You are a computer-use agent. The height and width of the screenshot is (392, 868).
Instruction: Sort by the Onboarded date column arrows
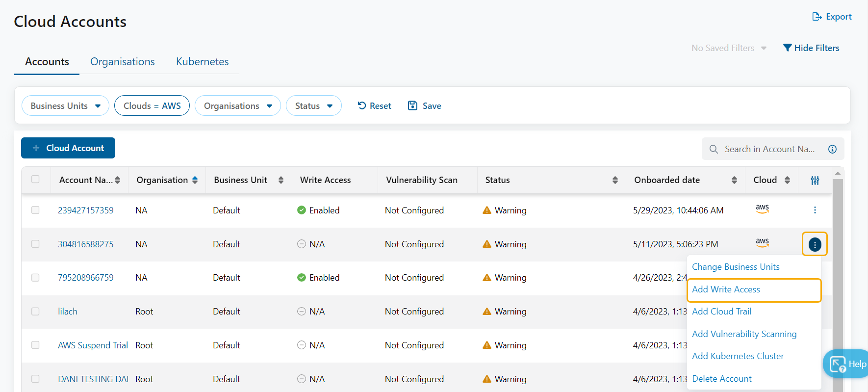pos(734,180)
